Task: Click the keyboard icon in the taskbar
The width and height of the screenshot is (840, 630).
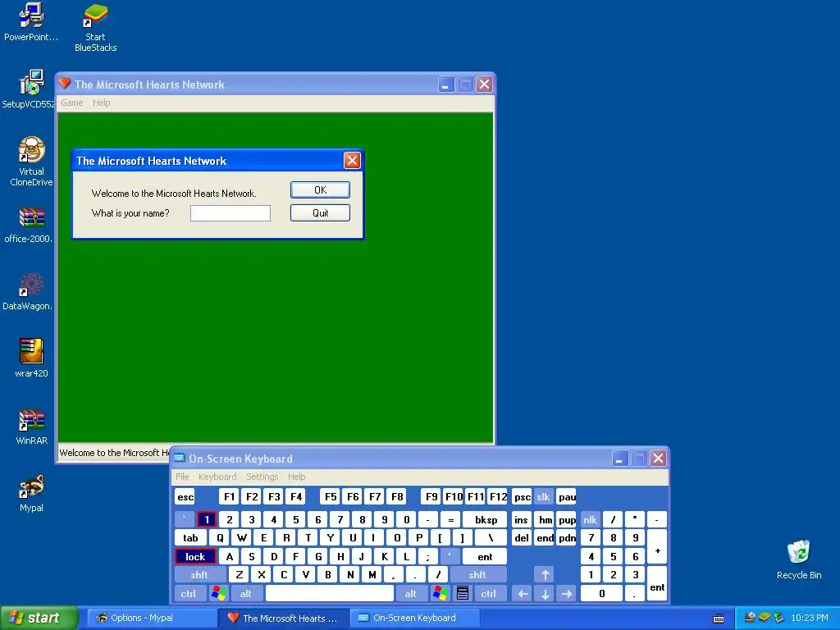Action: [x=719, y=619]
